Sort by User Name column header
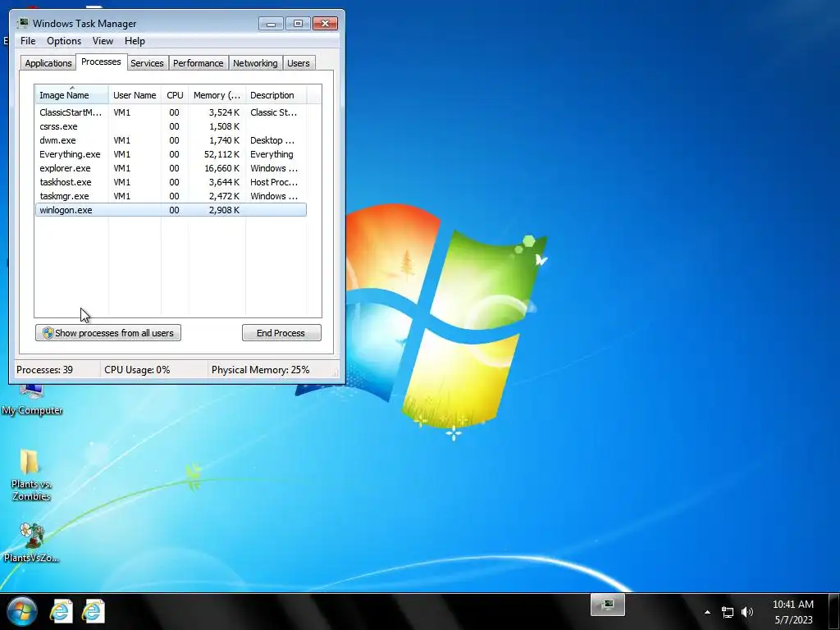Screen dimensions: 840x630 pyautogui.click(x=135, y=95)
